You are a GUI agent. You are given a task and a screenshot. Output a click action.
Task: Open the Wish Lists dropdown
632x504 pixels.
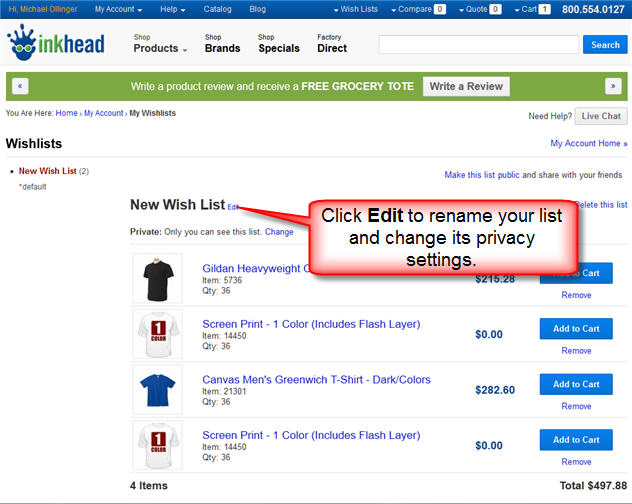tap(359, 9)
